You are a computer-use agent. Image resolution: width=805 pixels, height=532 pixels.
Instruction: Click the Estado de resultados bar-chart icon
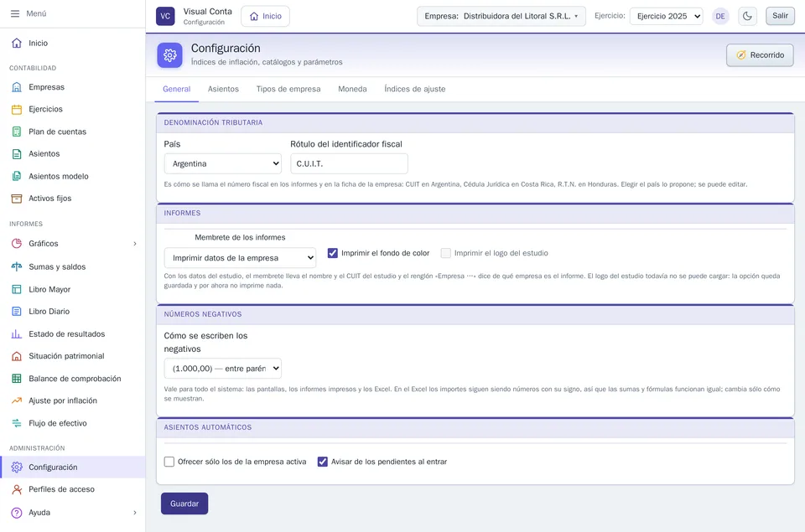(17, 334)
